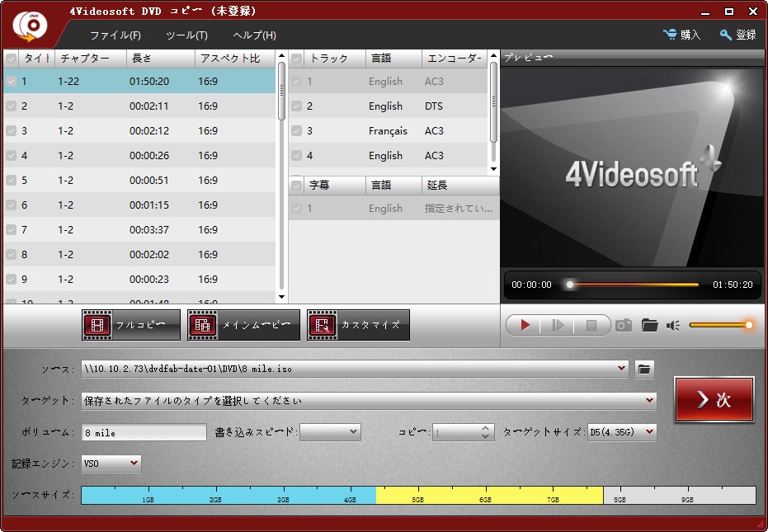
Task: Step to next frame in preview
Action: pos(558,325)
